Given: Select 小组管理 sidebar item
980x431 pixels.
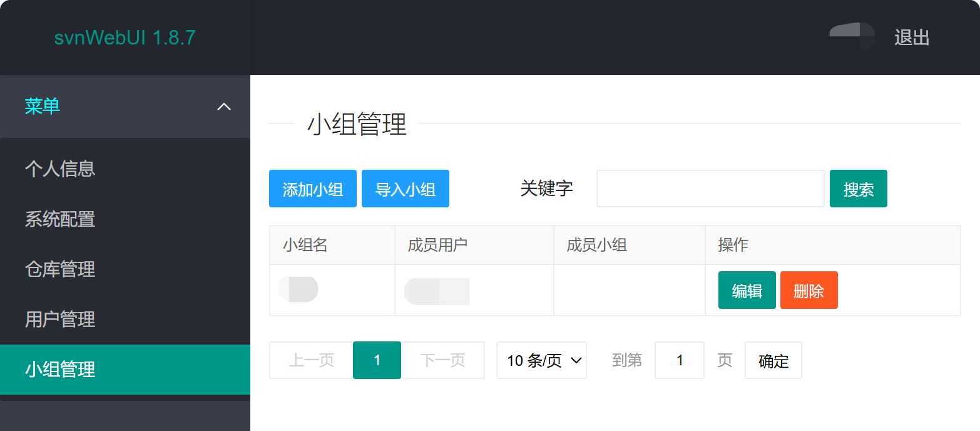Looking at the screenshot, I should click(x=60, y=370).
